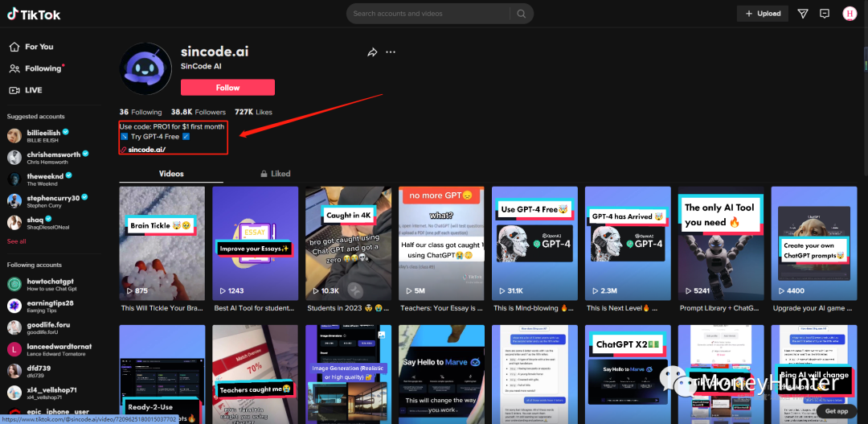Follow the sincode.ai account
Viewport: 868px width, 424px height.
pyautogui.click(x=227, y=88)
